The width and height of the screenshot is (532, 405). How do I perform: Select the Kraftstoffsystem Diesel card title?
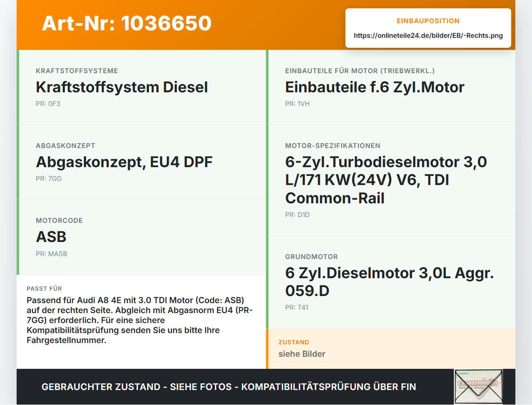pyautogui.click(x=122, y=87)
